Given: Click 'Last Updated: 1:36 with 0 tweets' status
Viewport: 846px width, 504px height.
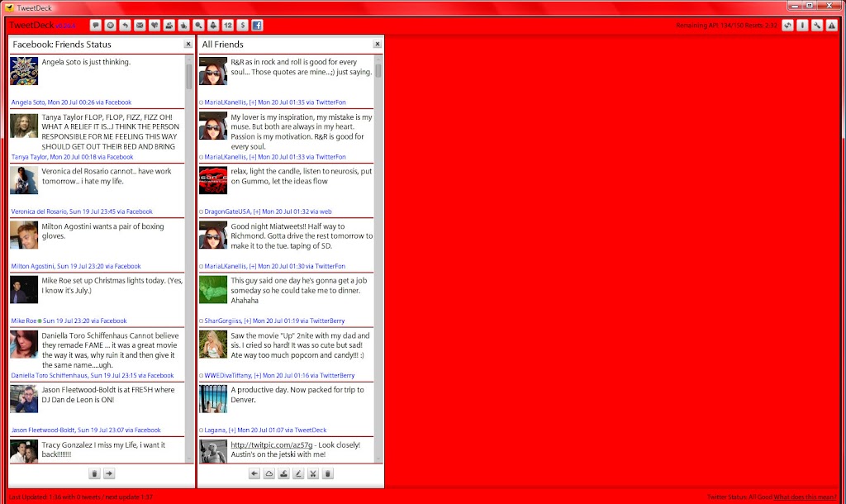Looking at the screenshot, I should (81, 497).
